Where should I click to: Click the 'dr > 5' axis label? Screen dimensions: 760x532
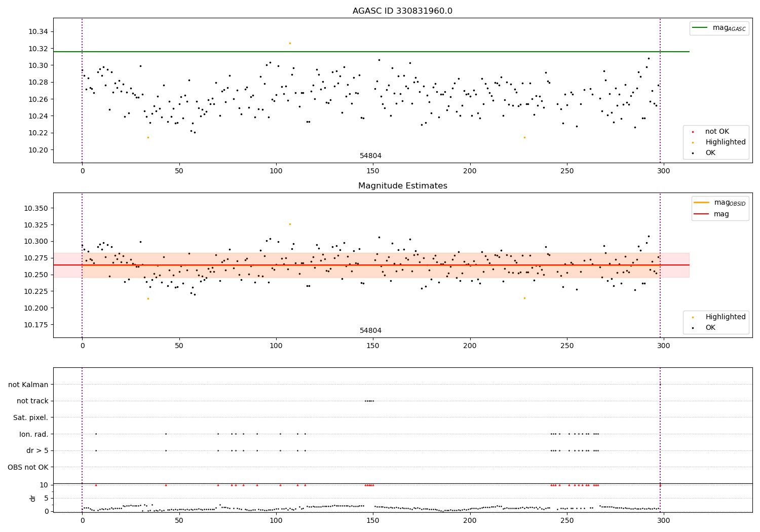click(37, 450)
